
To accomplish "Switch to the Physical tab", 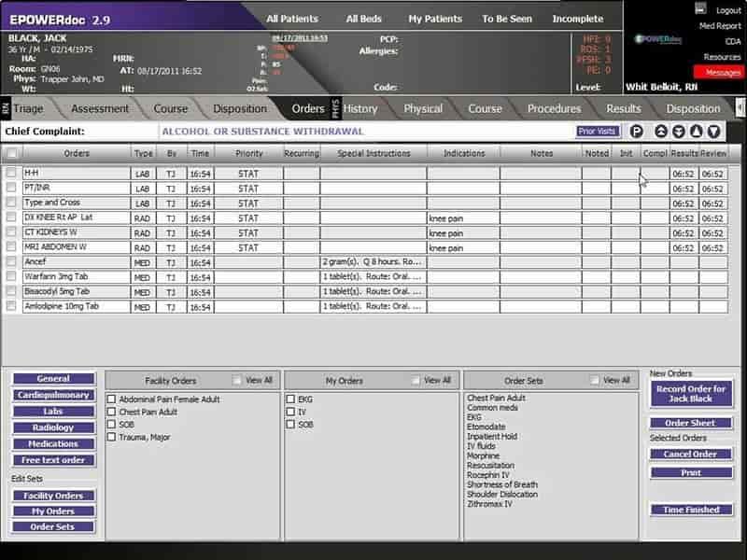I will (x=423, y=108).
